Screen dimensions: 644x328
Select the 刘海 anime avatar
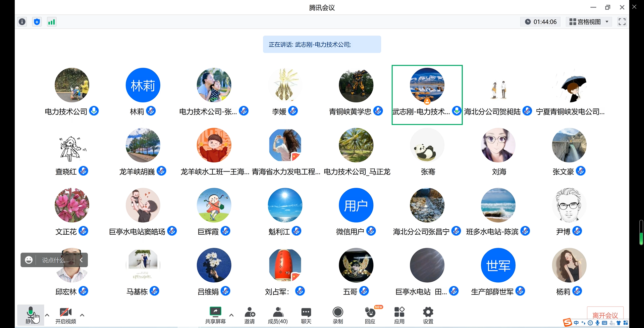498,145
